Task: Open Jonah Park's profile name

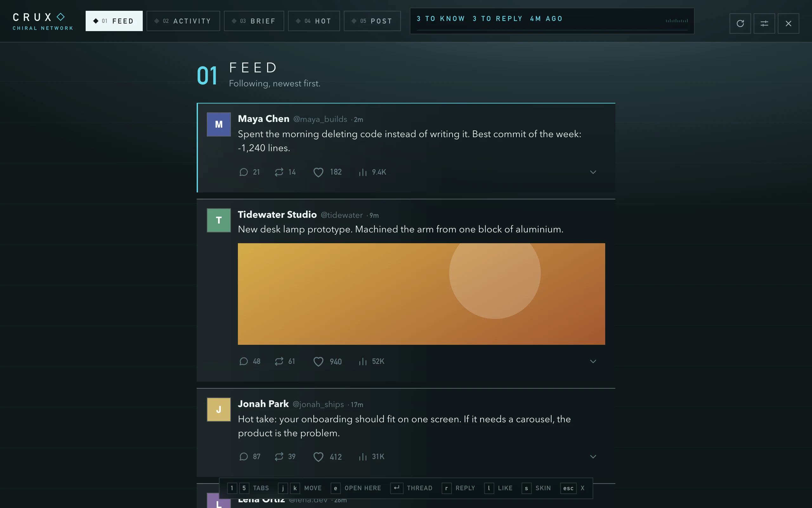Action: coord(263,404)
